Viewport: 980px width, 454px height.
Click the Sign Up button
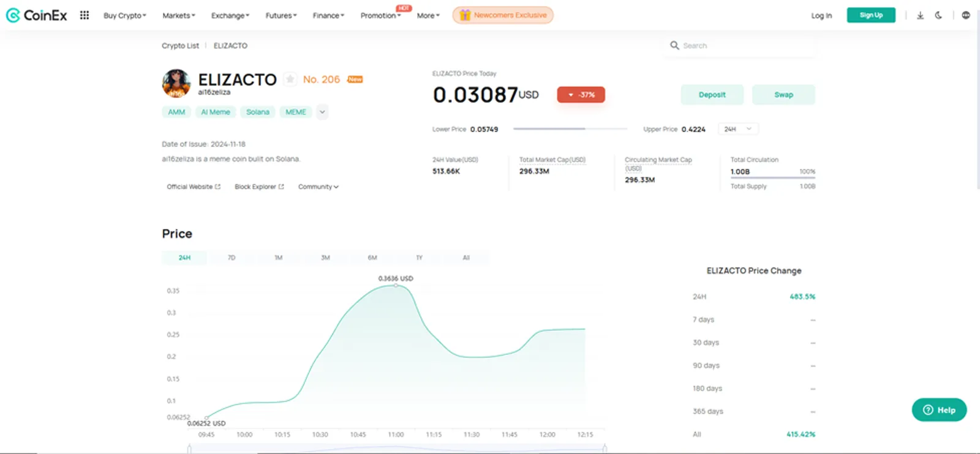(871, 15)
